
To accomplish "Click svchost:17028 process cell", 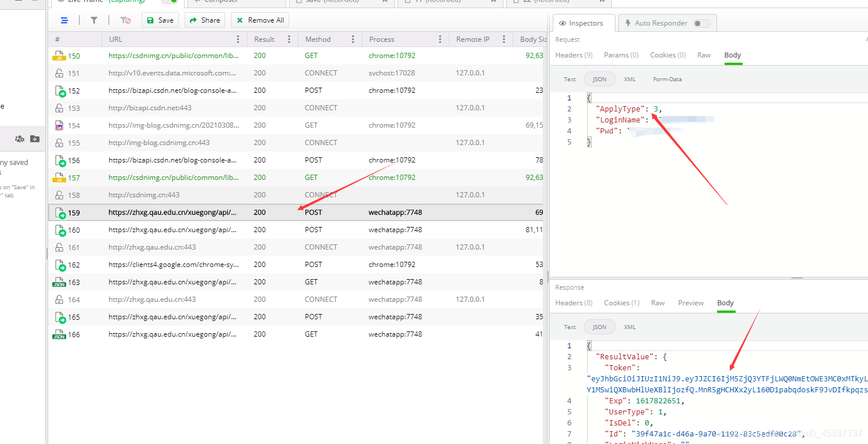I will pyautogui.click(x=391, y=73).
